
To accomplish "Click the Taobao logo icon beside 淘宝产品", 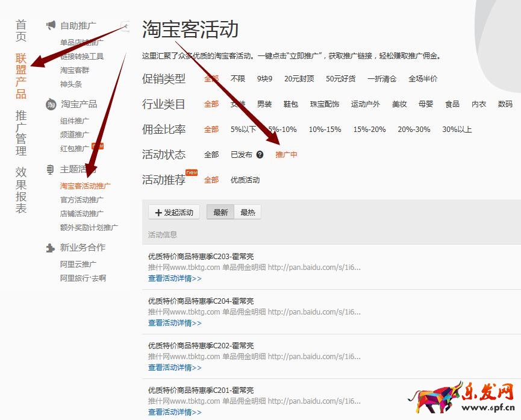I will click(51, 104).
